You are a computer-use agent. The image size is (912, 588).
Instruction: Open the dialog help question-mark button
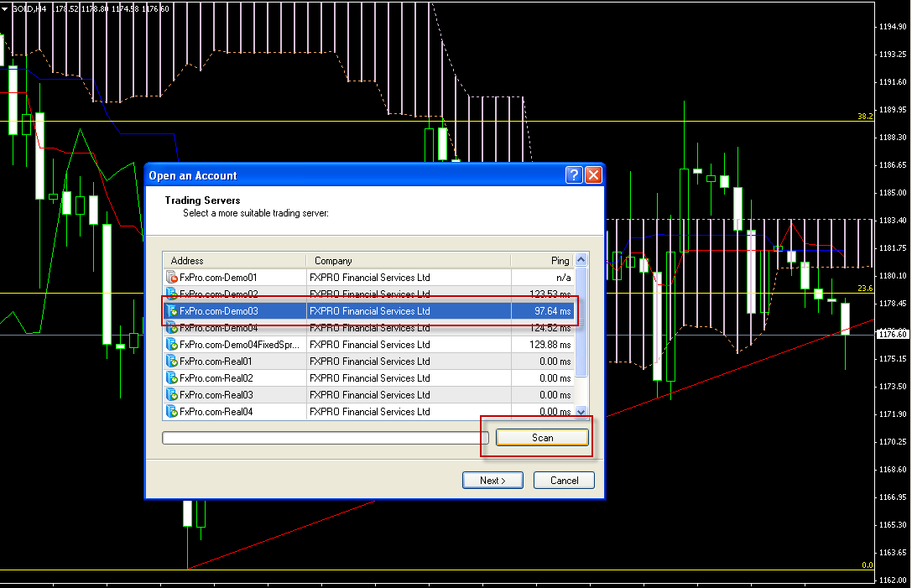coord(574,175)
